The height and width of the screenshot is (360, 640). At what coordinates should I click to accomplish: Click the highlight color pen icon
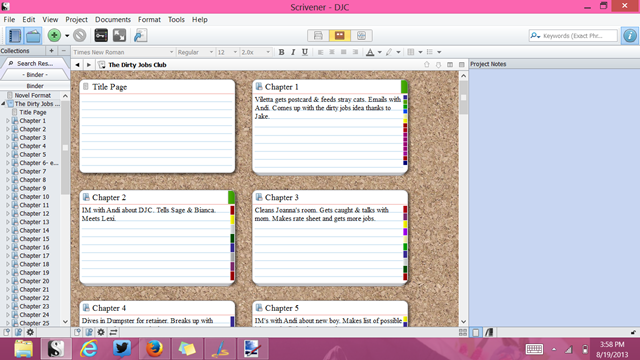click(389, 52)
